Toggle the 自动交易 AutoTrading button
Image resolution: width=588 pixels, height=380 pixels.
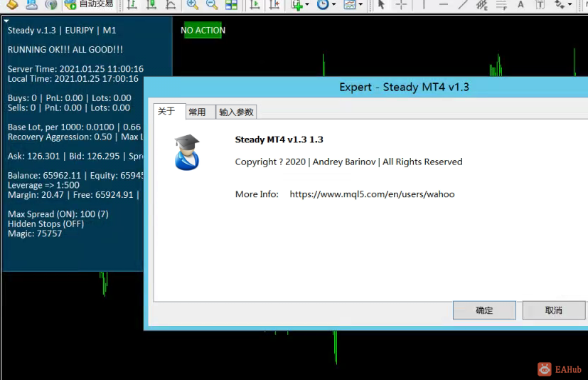tap(89, 4)
